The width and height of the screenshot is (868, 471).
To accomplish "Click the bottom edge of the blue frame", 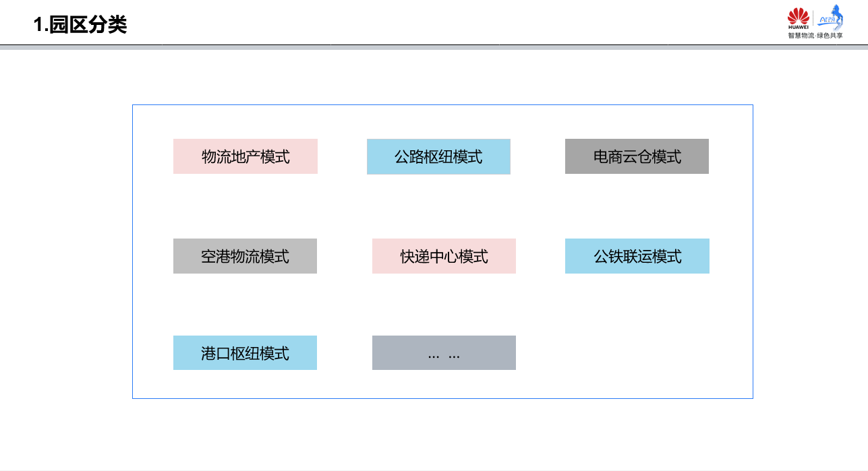I will pyautogui.click(x=442, y=398).
